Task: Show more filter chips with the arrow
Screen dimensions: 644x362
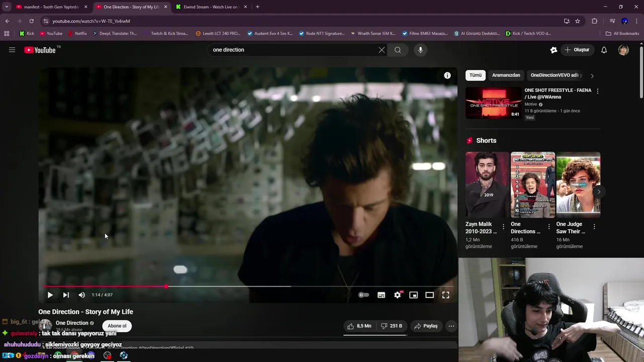Action: click(592, 76)
